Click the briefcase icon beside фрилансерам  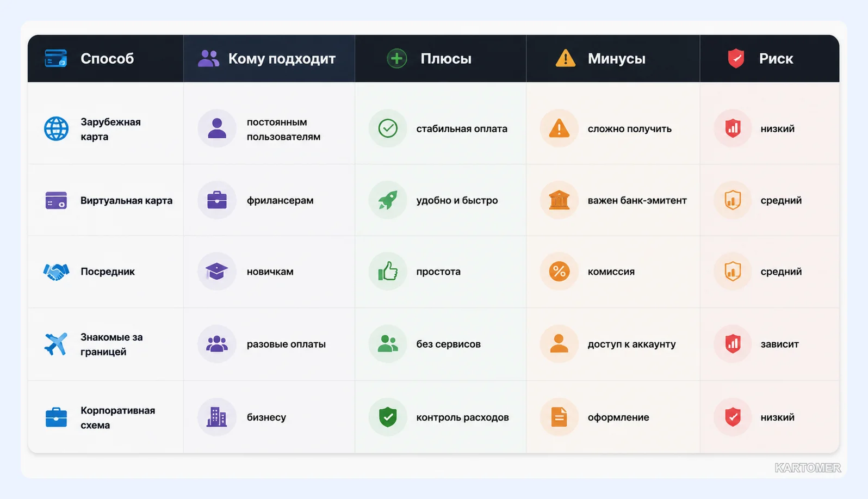point(217,200)
